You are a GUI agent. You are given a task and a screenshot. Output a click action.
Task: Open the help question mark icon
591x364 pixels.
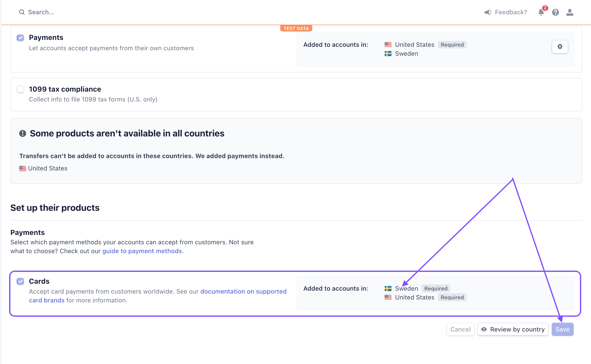[556, 12]
